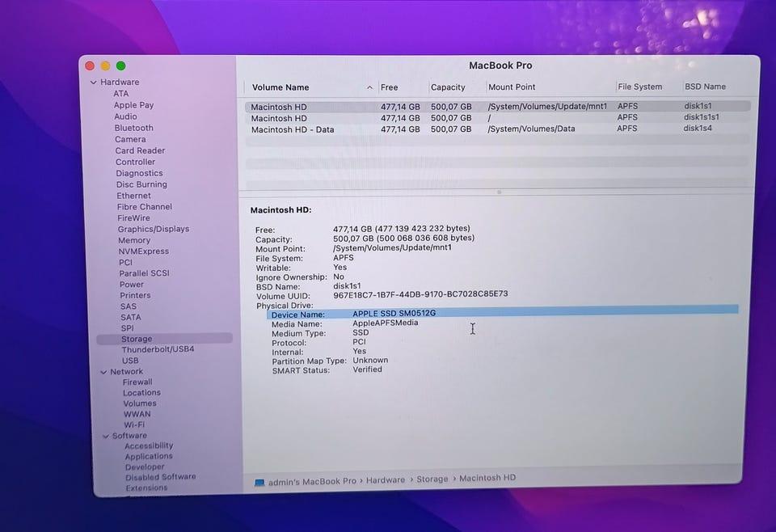The height and width of the screenshot is (532, 776).
Task: Select Card Reader in the sidebar
Action: [x=140, y=150]
